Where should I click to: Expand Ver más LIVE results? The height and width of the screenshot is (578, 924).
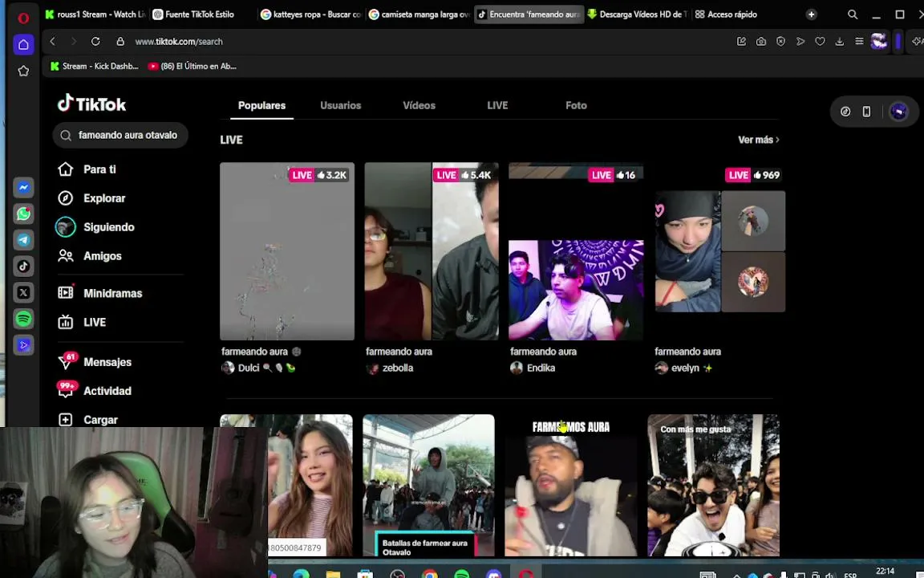point(759,140)
